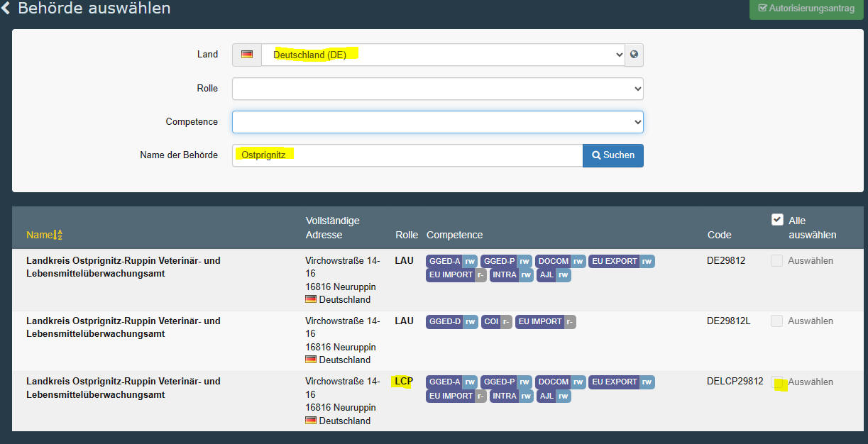
Task: Click the COI badge in DE29812L row
Action: pyautogui.click(x=497, y=322)
